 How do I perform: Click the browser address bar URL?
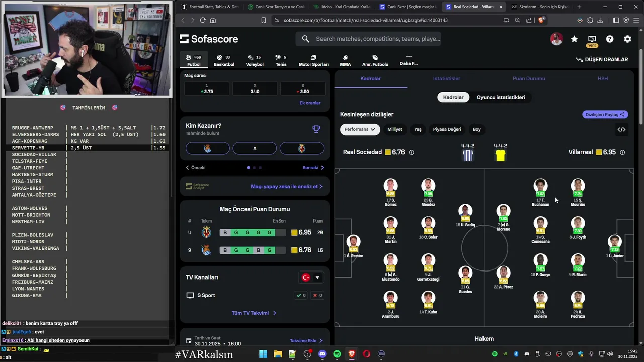pyautogui.click(x=366, y=20)
